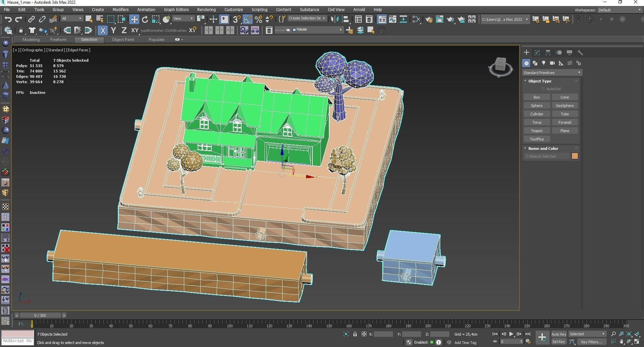
Task: Open the Utilities wrench panel
Action: [580, 52]
